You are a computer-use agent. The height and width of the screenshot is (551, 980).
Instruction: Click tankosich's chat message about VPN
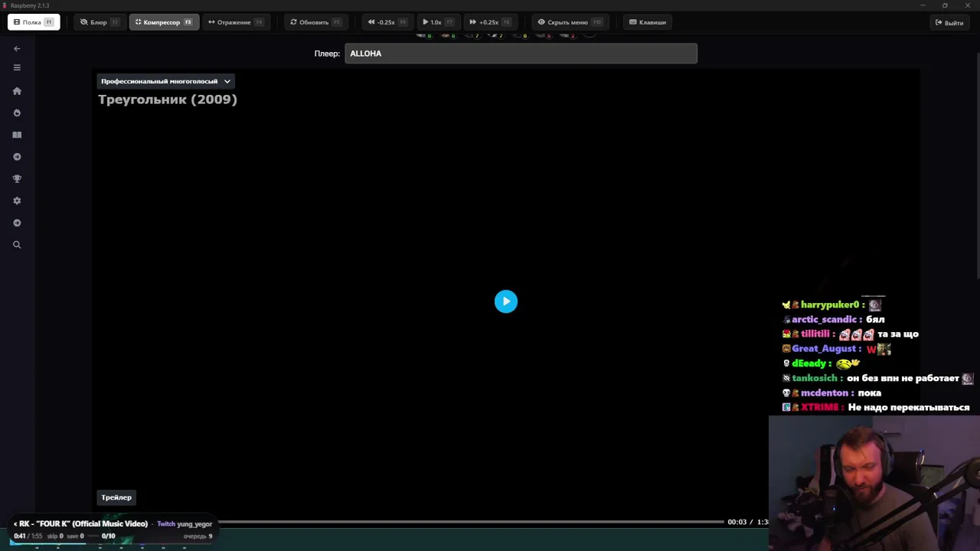tap(877, 378)
